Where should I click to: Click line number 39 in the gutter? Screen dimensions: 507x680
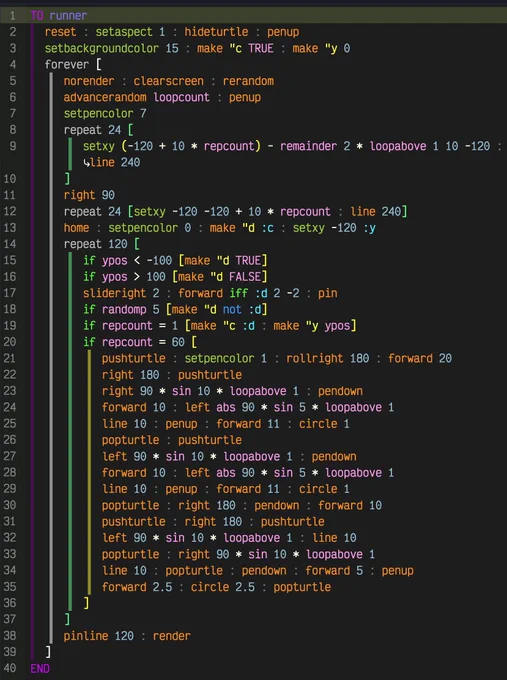[10, 652]
